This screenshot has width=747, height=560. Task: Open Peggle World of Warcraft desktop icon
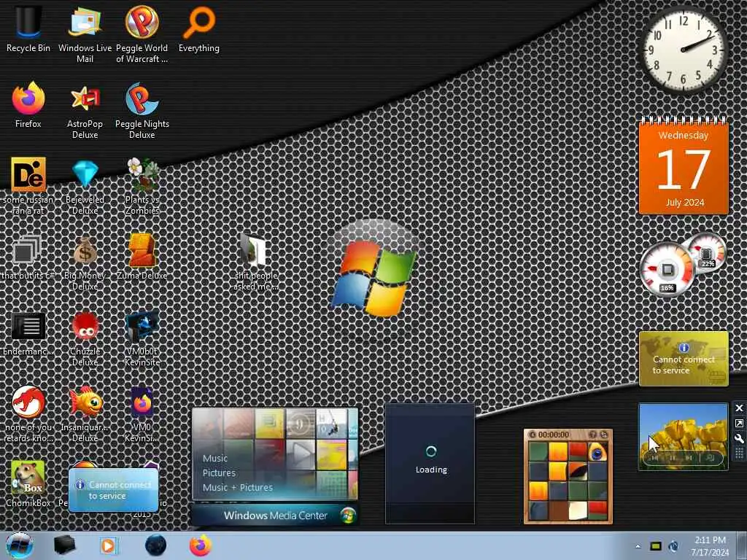142,34
